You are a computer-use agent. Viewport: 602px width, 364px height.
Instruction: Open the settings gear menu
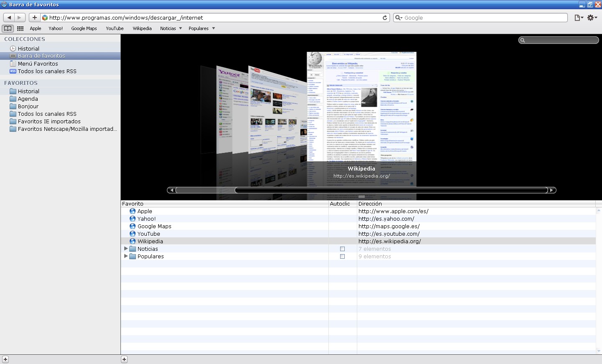592,18
